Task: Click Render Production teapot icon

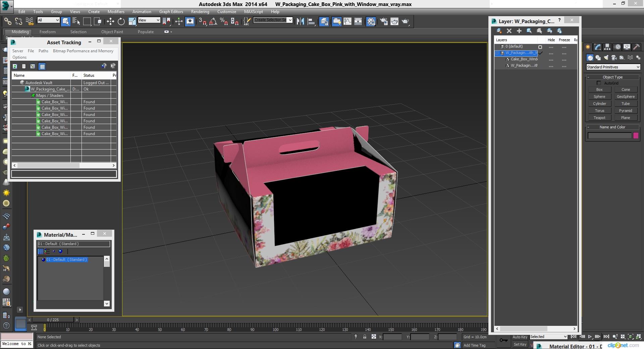Action: pos(406,21)
